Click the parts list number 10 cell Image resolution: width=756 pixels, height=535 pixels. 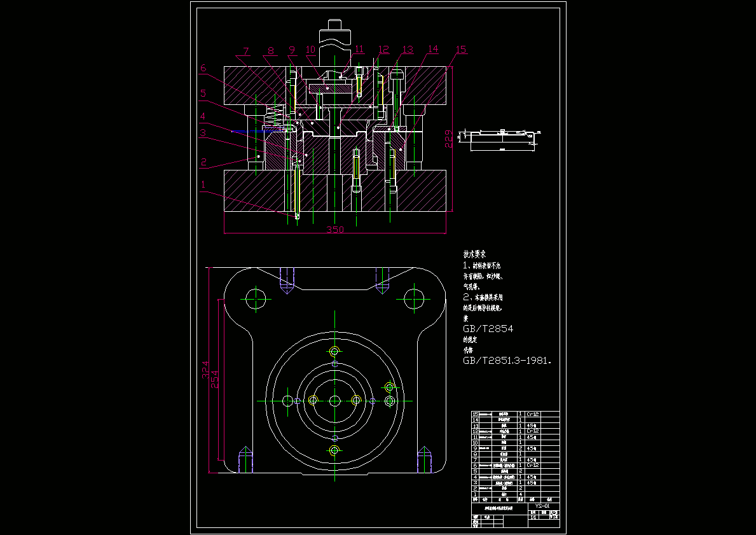click(475, 442)
